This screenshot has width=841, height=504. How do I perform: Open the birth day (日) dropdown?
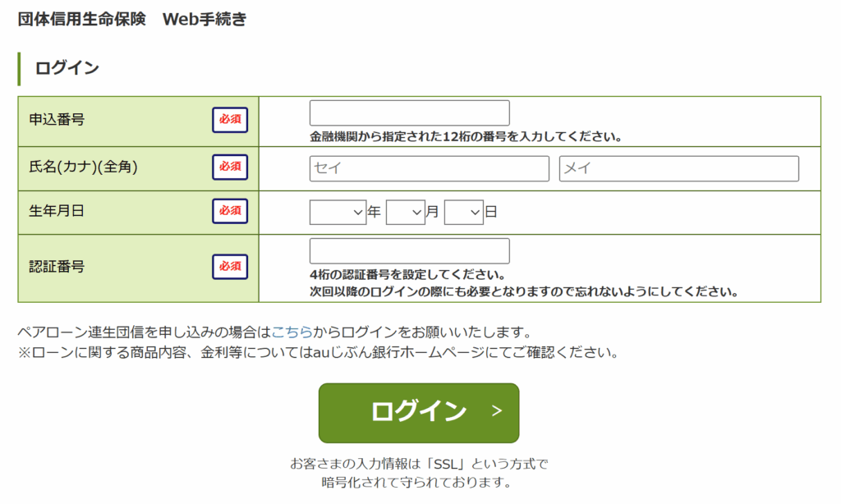pos(464,213)
